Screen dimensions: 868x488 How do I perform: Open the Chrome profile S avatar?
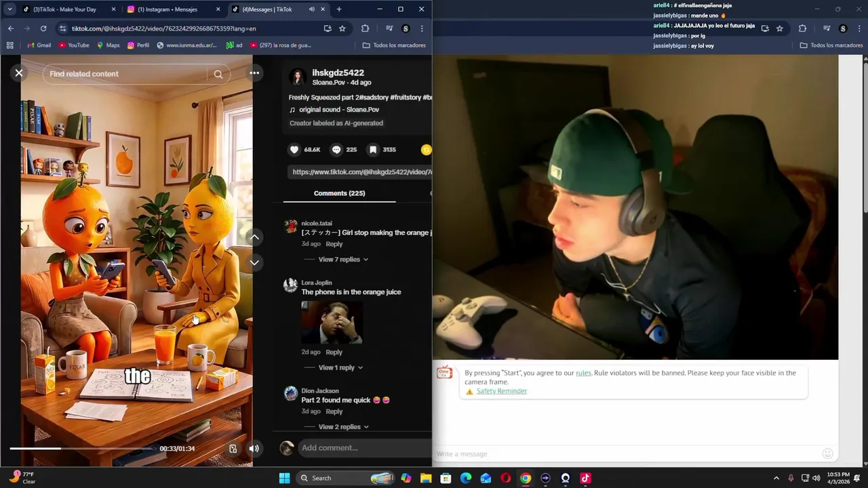406,28
